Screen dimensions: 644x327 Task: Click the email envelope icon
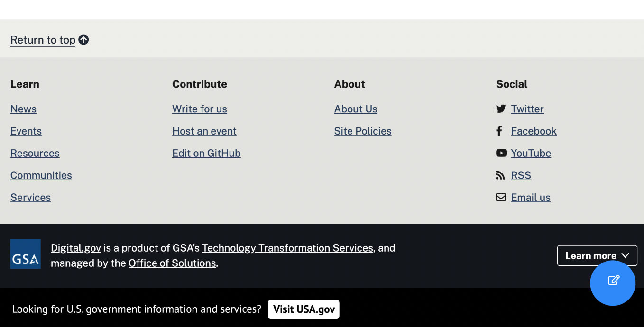[x=501, y=197]
